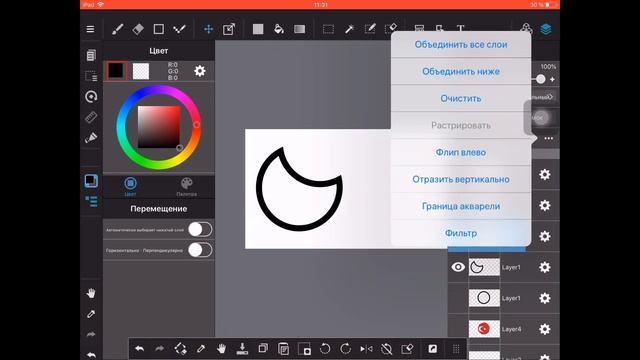Select the transparent background color swatch

click(x=141, y=71)
